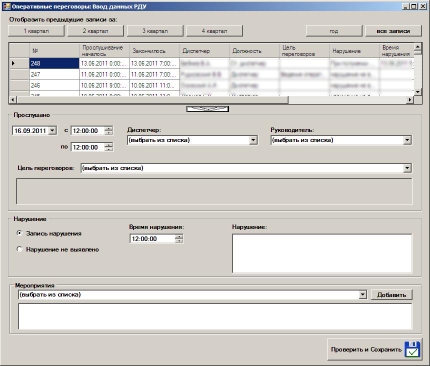This screenshot has width=430, height=366.
Task: Sort by the № column header
Action: click(54, 51)
